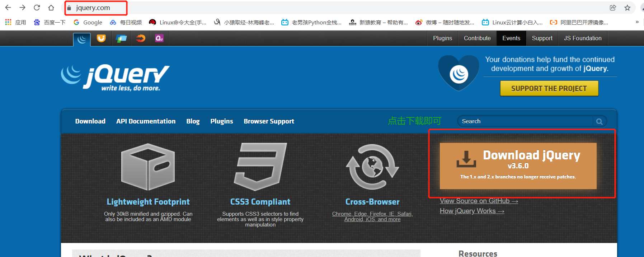Switch to the jQuery UI project icon
This screenshot has height=257, width=644.
point(101,38)
